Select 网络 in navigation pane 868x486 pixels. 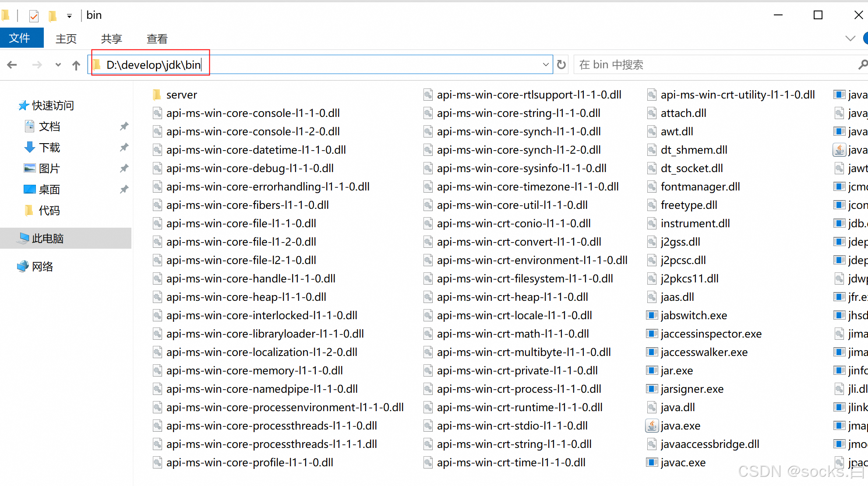(42, 267)
